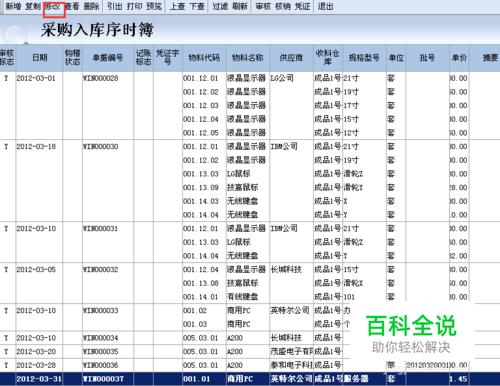The image size is (500, 386).
Task: Click the 修改 (Modify) toolbar button
Action: pyautogui.click(x=53, y=6)
